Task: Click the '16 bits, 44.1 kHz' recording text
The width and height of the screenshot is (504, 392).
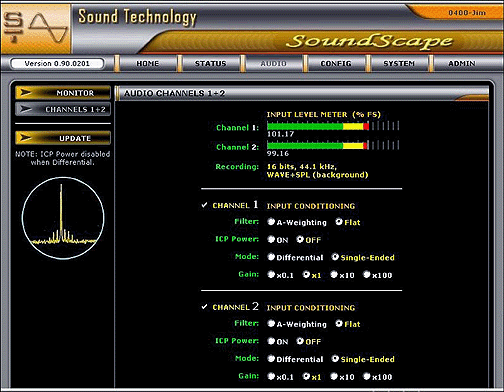Action: 302,166
